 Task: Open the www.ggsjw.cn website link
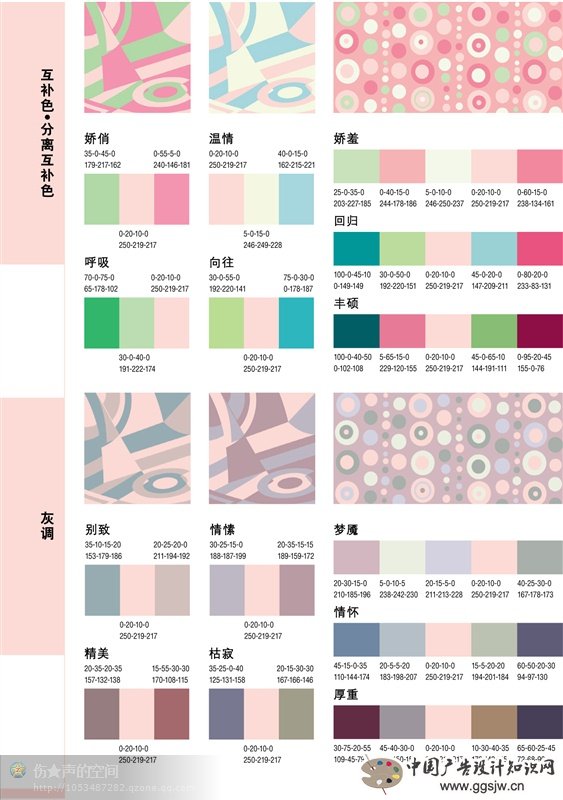(483, 786)
